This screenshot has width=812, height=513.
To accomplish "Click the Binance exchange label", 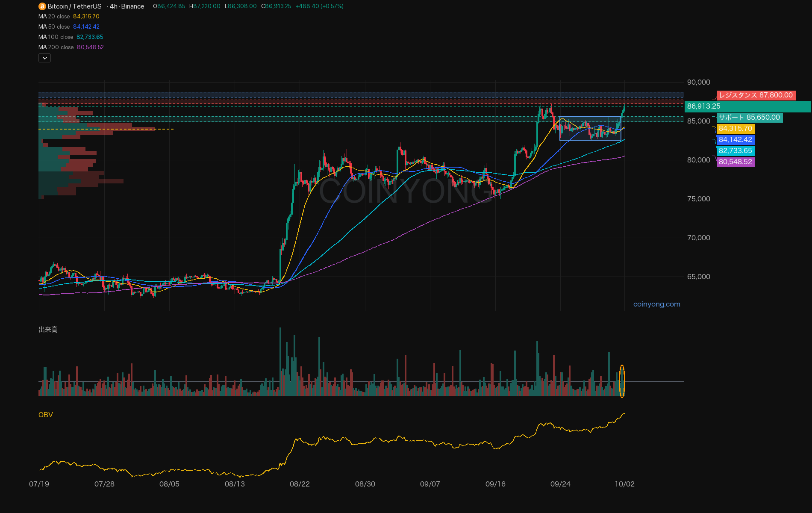I will (x=132, y=6).
